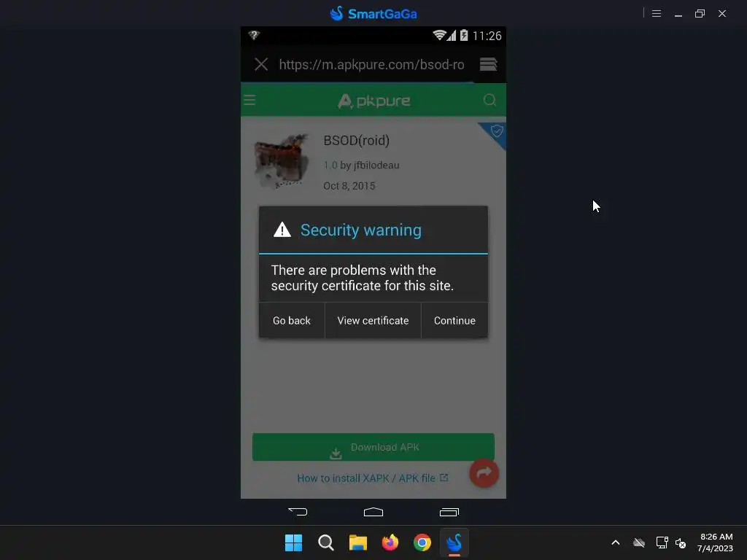Launch Firefox from the taskbar
747x560 pixels.
(390, 542)
